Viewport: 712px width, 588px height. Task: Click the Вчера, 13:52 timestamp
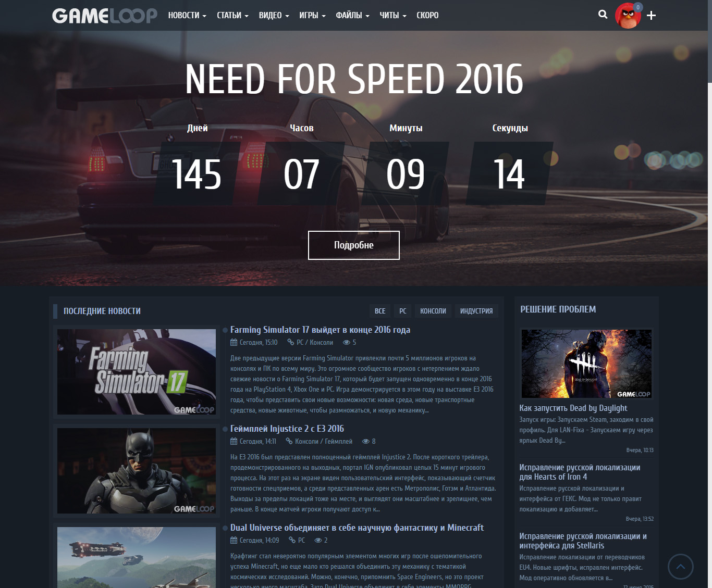[x=640, y=519]
